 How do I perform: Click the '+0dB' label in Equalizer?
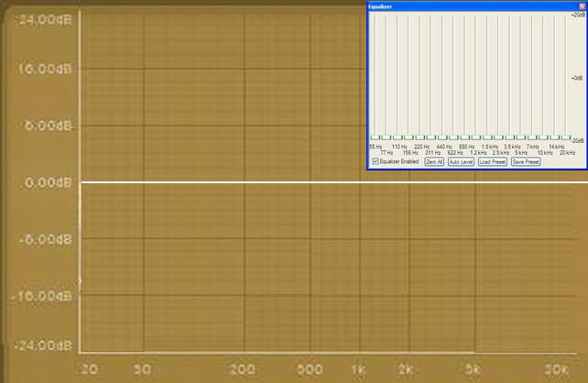pyautogui.click(x=577, y=78)
